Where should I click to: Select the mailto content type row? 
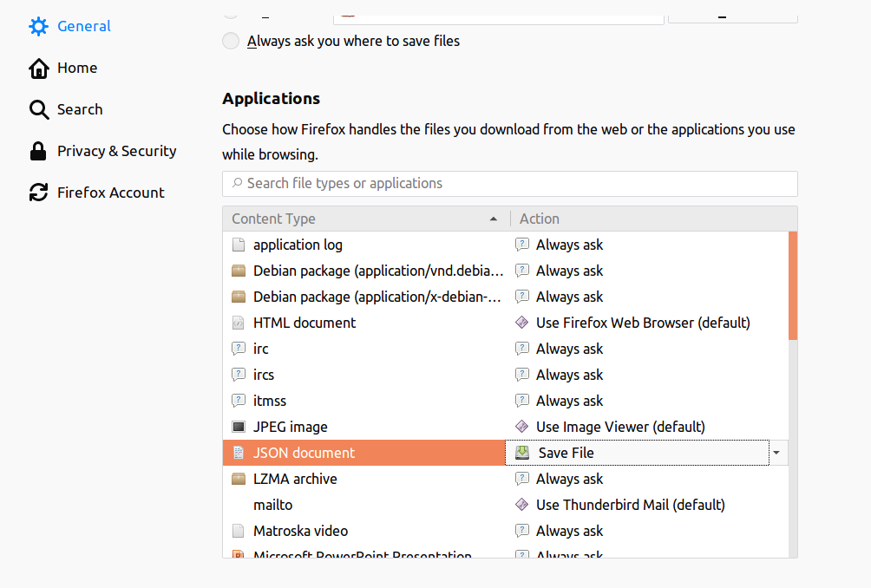click(364, 505)
